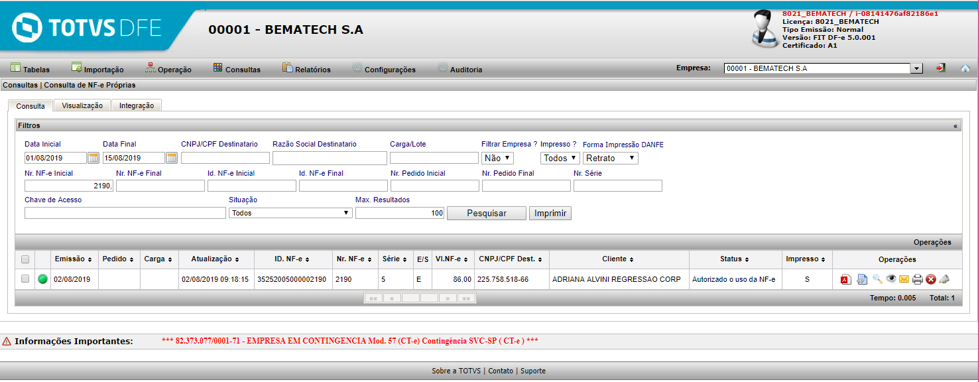
Task: Open the Tabelas menu
Action: click(x=31, y=69)
